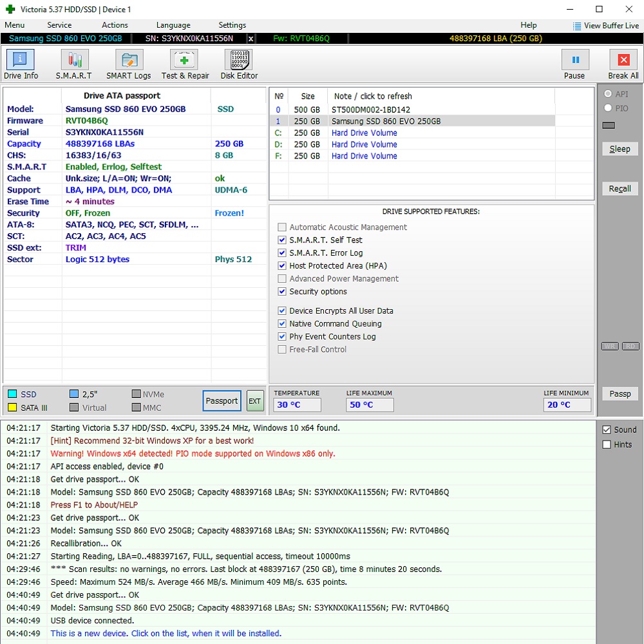
Task: Click the Passp button
Action: [620, 394]
